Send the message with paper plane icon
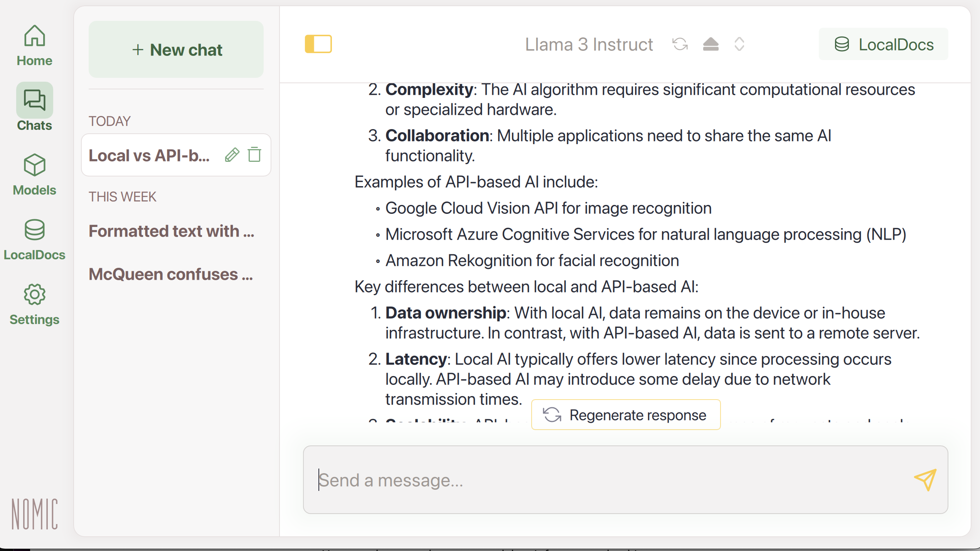 pyautogui.click(x=925, y=479)
